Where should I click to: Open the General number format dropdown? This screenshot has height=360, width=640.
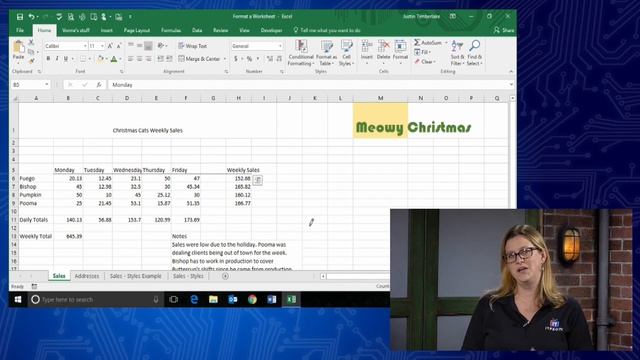click(280, 46)
